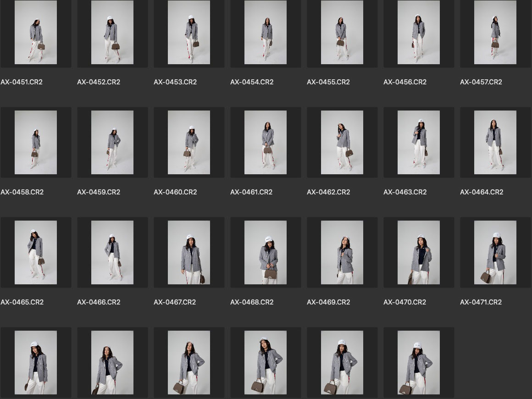Pick the AX-0464.CR2 photo thumbnail

pos(495,142)
